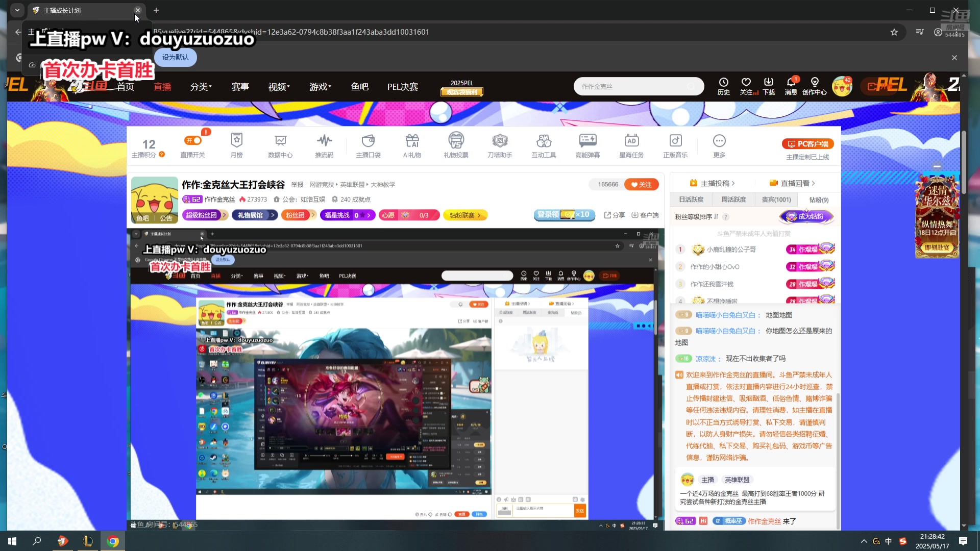980x551 pixels.
Task: Open 赛事 in site navigation
Action: point(240,87)
